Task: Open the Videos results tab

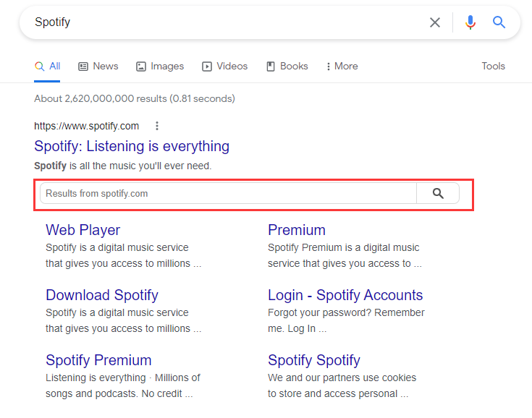Action: [x=224, y=67]
